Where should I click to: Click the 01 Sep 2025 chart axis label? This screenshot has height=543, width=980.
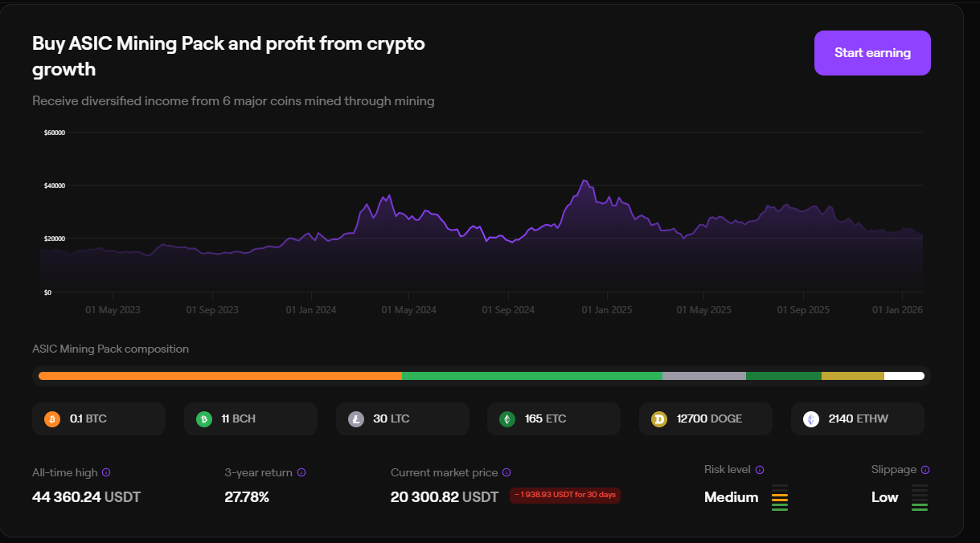(x=803, y=310)
